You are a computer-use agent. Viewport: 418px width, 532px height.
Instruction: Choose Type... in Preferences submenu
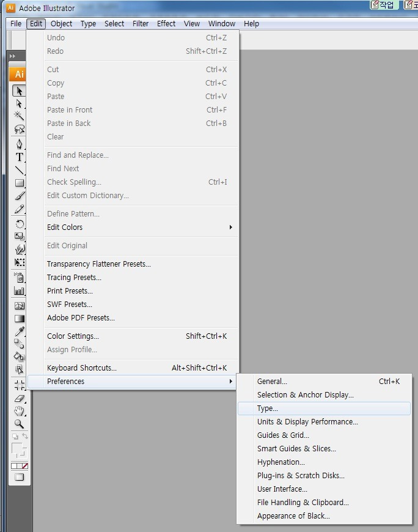coord(324,408)
